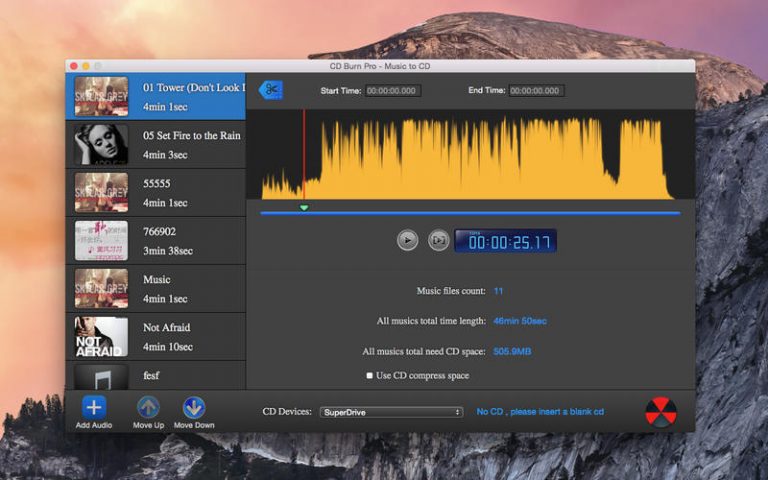This screenshot has width=768, height=480.
Task: Enable Use CD compress space checkbox
Action: pos(370,375)
